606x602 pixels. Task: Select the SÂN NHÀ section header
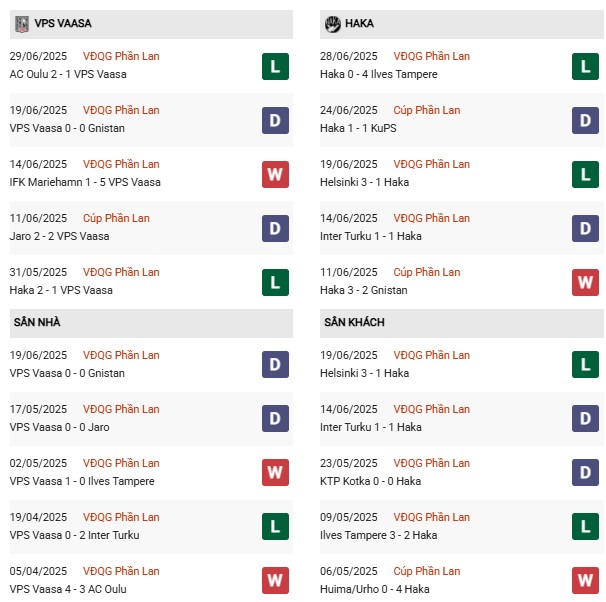pos(151,323)
